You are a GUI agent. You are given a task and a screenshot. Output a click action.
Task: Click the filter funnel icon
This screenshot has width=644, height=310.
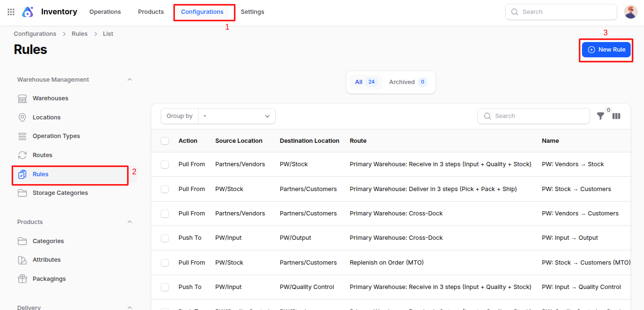(601, 116)
